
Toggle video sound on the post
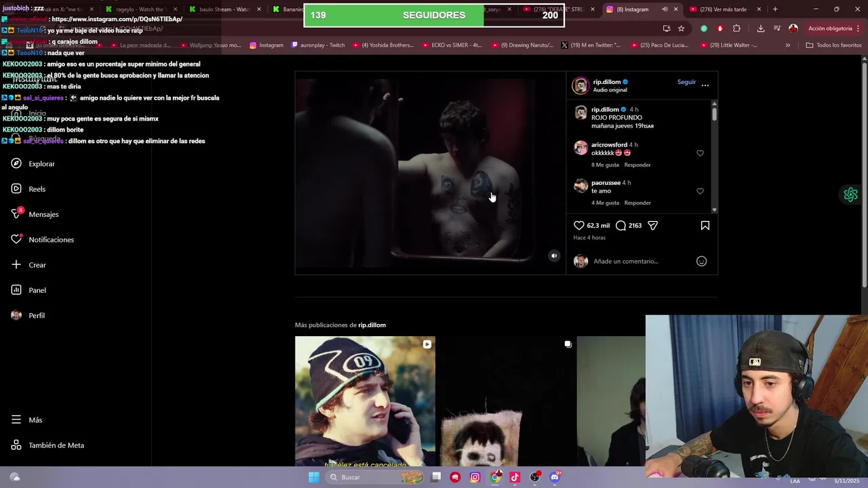(x=554, y=256)
